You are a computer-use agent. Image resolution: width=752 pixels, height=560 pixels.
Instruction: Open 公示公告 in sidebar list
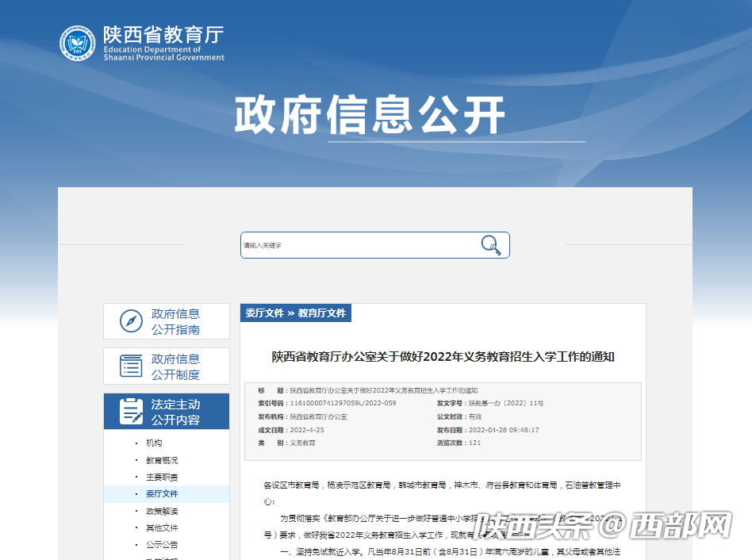pos(162,545)
